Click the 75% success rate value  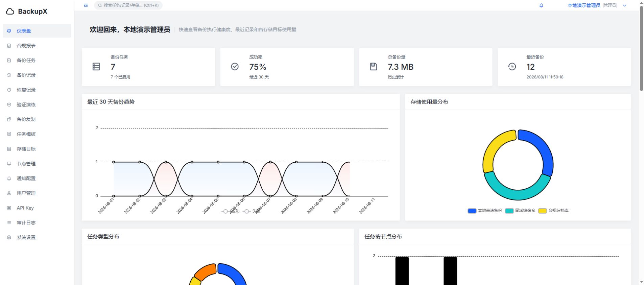[258, 67]
